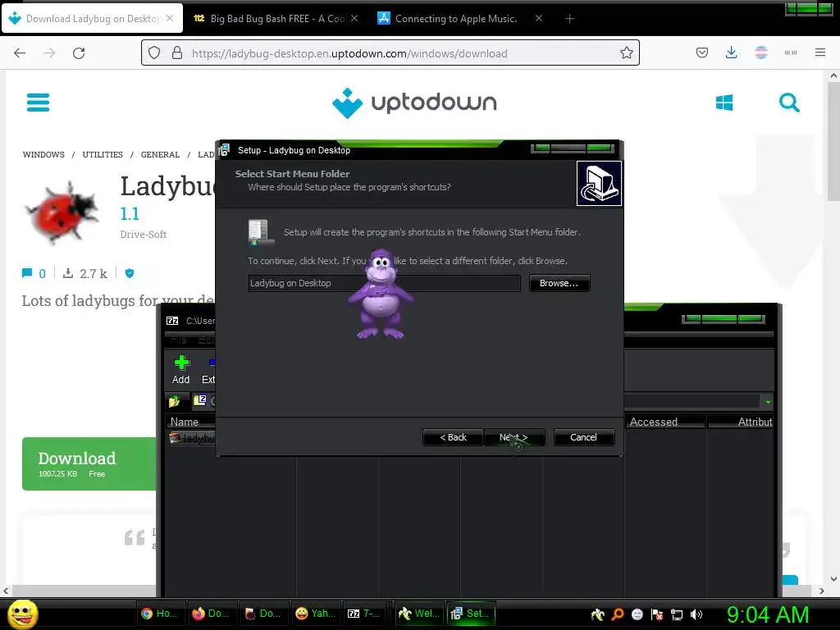Click Next in Setup wizard
Image resolution: width=840 pixels, height=630 pixels.
click(514, 437)
